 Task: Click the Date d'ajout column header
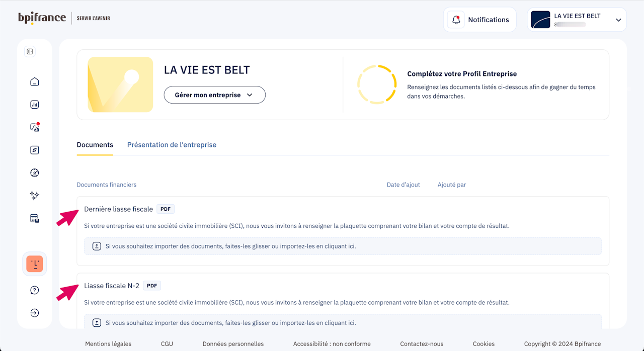[x=404, y=185]
